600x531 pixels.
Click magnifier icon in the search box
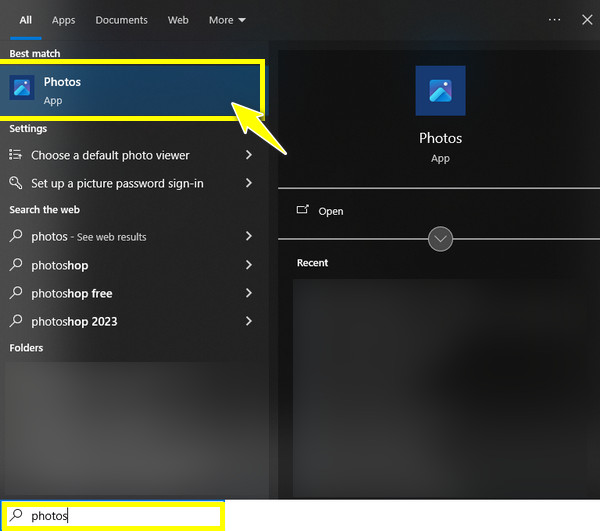tap(16, 515)
